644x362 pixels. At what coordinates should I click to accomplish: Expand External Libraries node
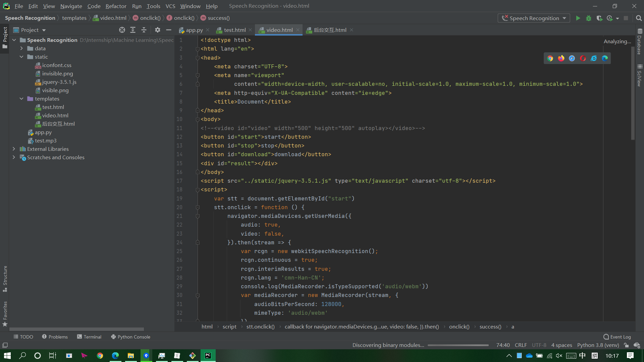point(14,149)
